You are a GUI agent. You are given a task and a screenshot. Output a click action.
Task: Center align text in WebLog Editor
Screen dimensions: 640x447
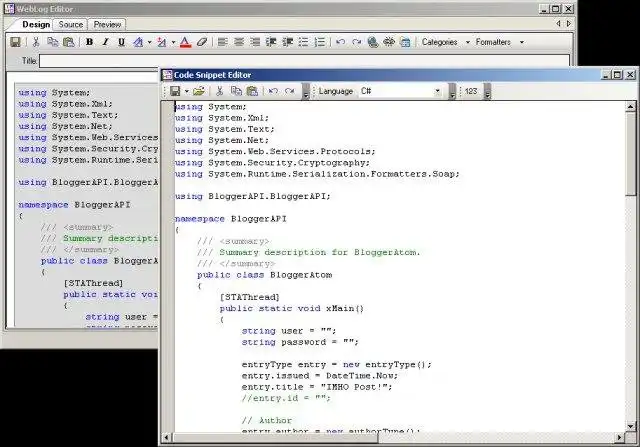pos(239,42)
